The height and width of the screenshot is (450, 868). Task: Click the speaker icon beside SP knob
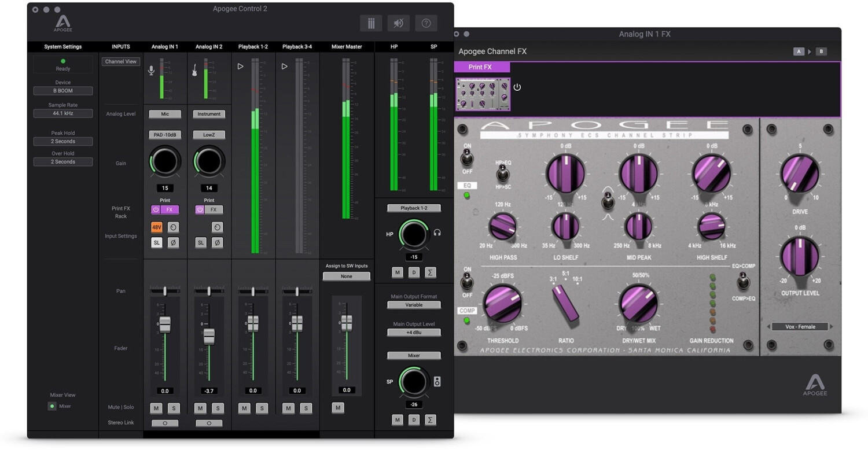coord(437,382)
